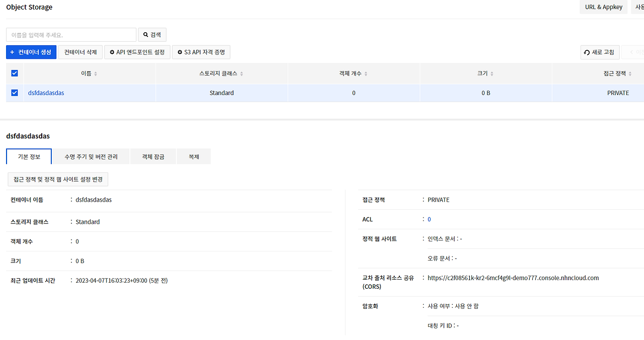This screenshot has width=644, height=340.
Task: Open the URL & Appkey button
Action: click(x=604, y=7)
